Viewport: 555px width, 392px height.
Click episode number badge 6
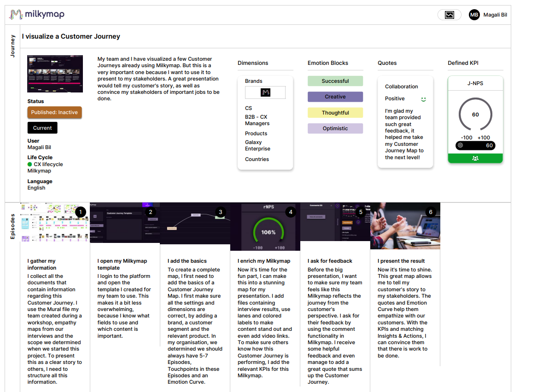point(431,212)
